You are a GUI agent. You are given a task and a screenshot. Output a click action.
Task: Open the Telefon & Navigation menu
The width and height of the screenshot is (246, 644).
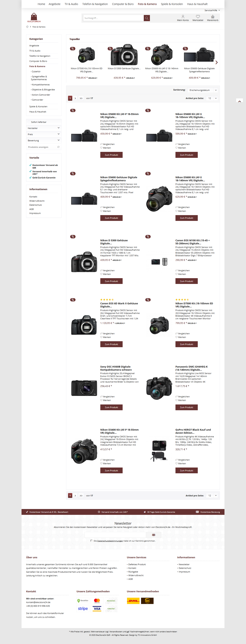(x=95, y=4)
